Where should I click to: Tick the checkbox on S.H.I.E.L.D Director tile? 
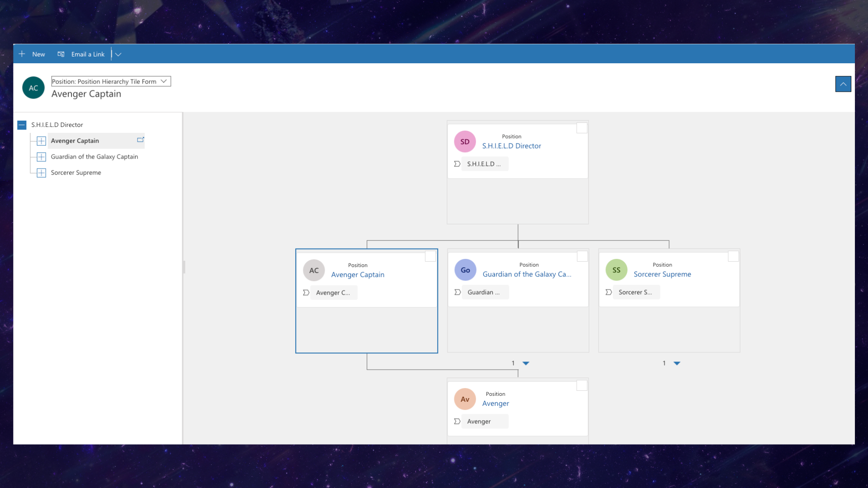coord(582,128)
